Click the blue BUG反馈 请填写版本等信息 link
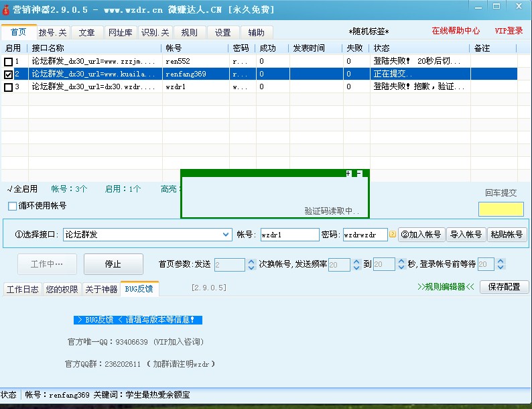 click(x=138, y=320)
